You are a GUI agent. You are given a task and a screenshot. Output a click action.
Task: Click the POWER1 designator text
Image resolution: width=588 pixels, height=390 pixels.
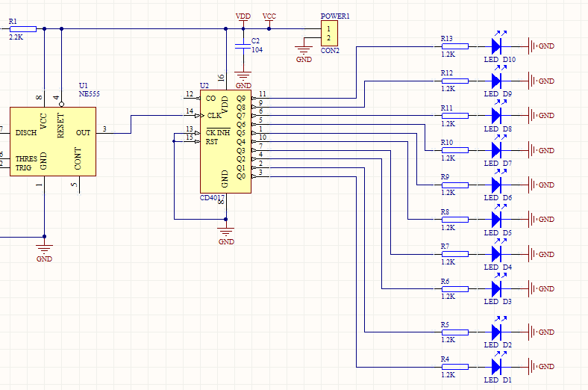pyautogui.click(x=335, y=16)
